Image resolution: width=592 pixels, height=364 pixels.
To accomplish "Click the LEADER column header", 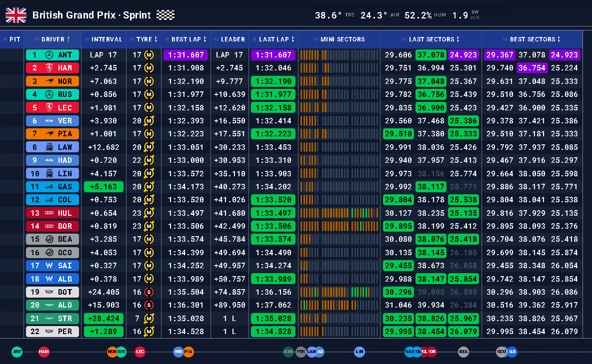I will (229, 39).
